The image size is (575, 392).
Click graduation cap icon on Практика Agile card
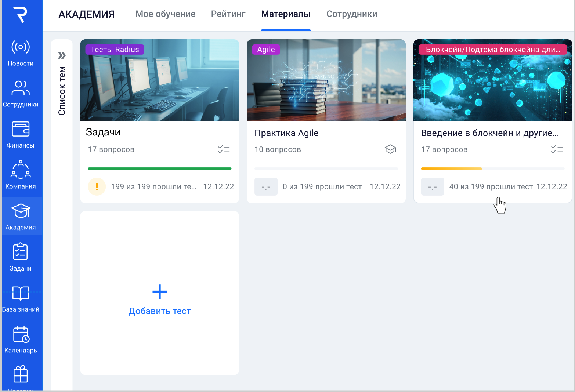coord(390,149)
